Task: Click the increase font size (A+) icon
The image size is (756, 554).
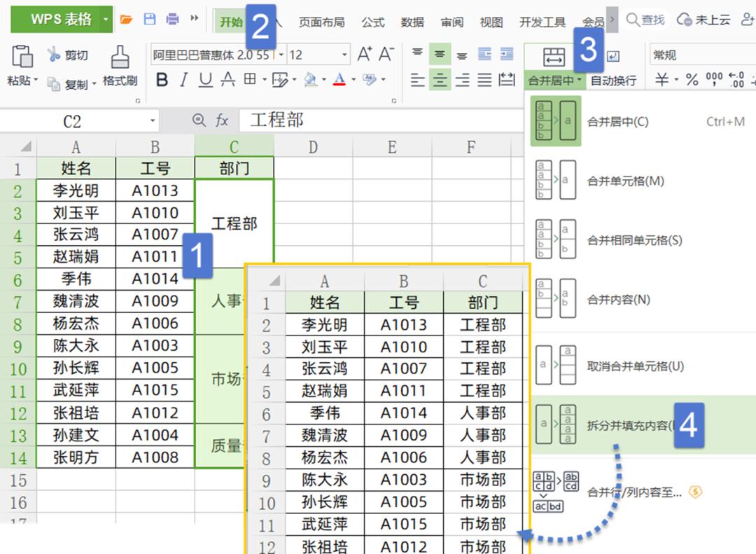Action: [x=366, y=53]
